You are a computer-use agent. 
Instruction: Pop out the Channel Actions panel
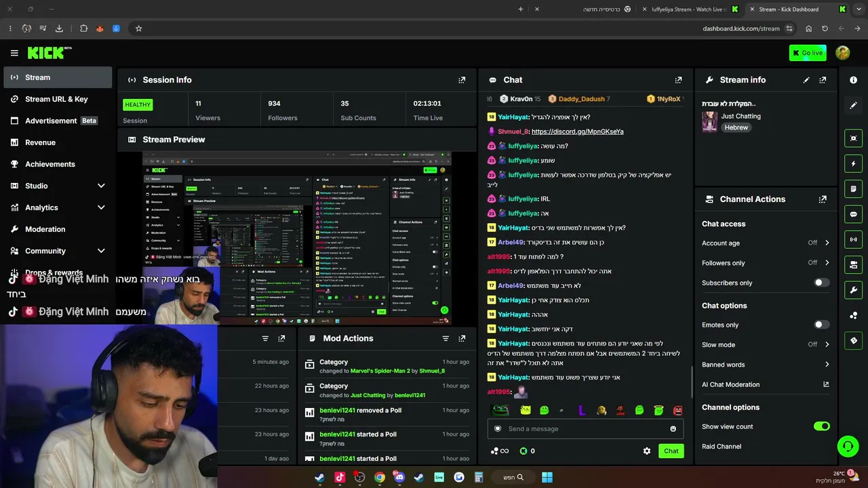(823, 199)
